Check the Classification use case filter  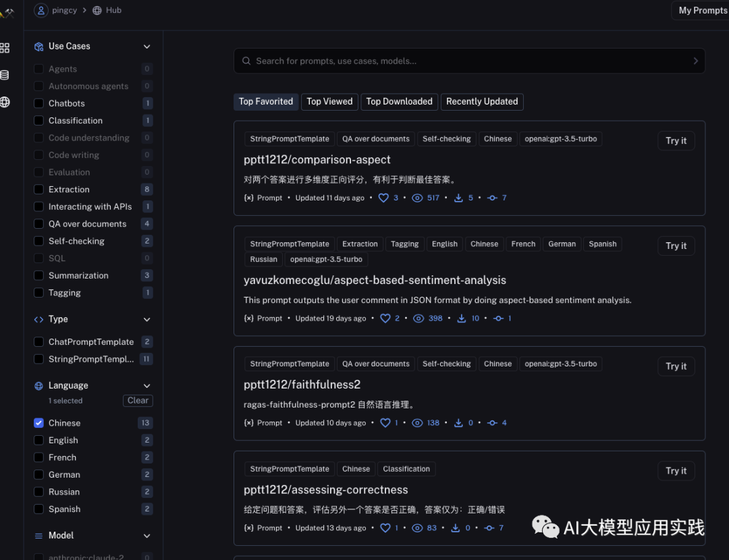point(39,120)
